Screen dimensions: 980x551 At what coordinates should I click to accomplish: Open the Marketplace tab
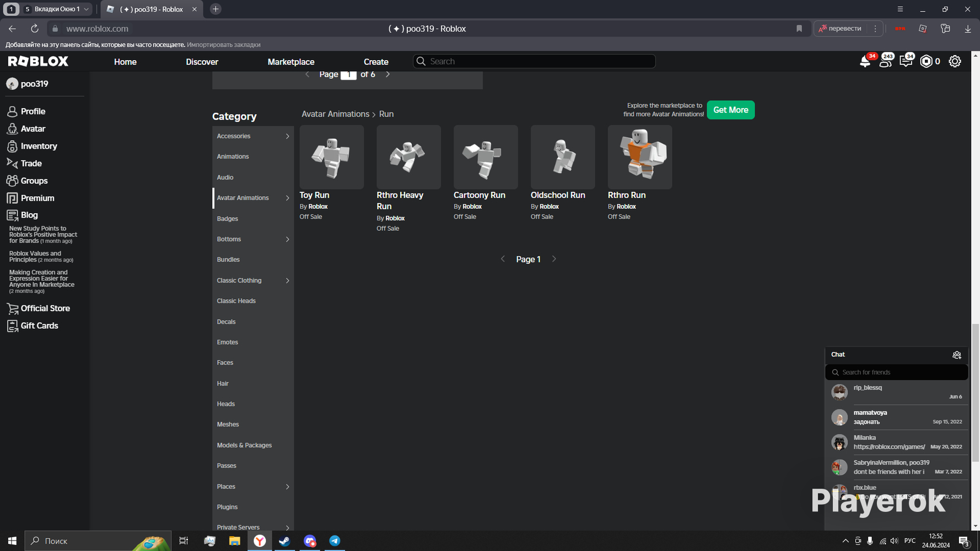(291, 62)
